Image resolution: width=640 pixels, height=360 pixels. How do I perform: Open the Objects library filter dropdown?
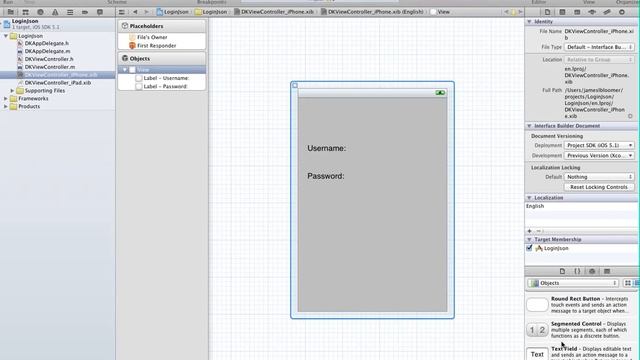pos(573,283)
